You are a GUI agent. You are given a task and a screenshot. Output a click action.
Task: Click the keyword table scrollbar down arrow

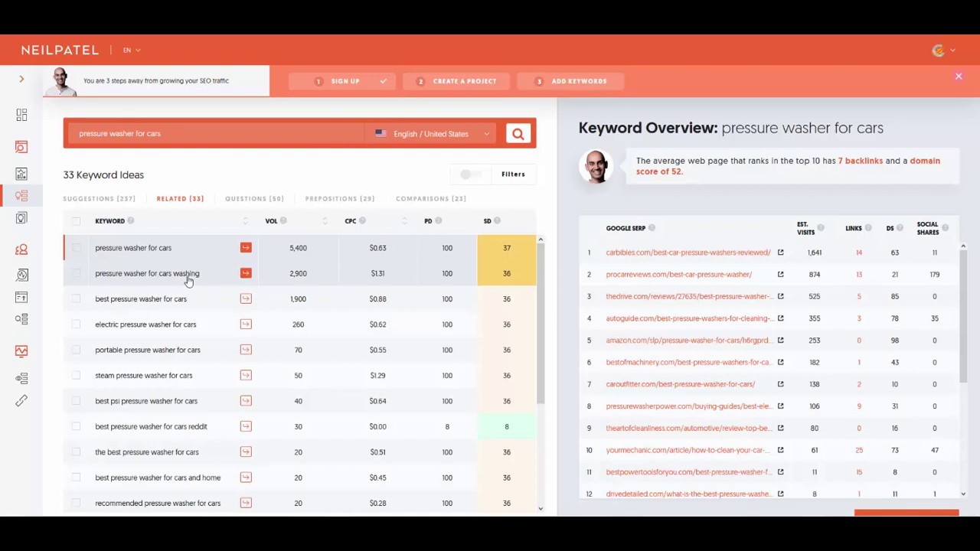click(x=541, y=508)
